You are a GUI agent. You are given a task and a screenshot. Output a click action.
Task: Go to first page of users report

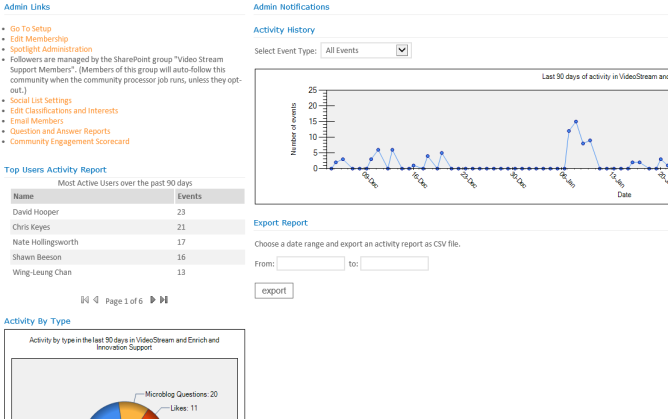(x=85, y=300)
